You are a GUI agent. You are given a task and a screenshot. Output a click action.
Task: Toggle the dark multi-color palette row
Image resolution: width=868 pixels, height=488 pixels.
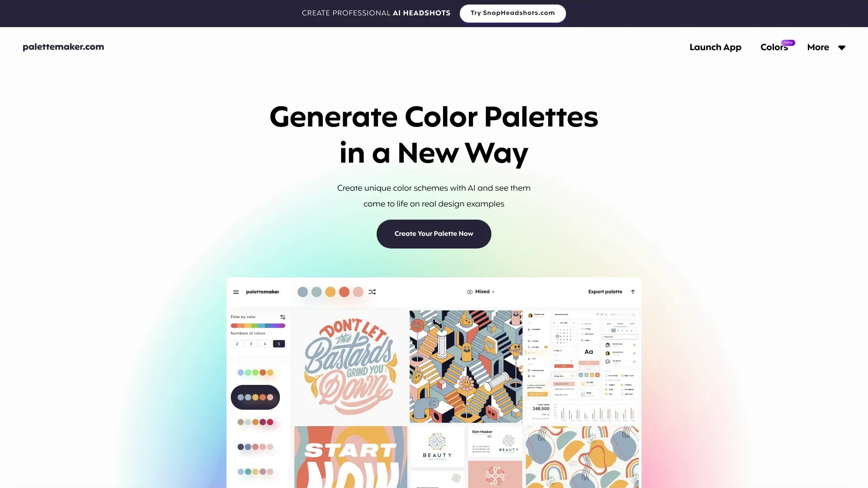pos(255,397)
